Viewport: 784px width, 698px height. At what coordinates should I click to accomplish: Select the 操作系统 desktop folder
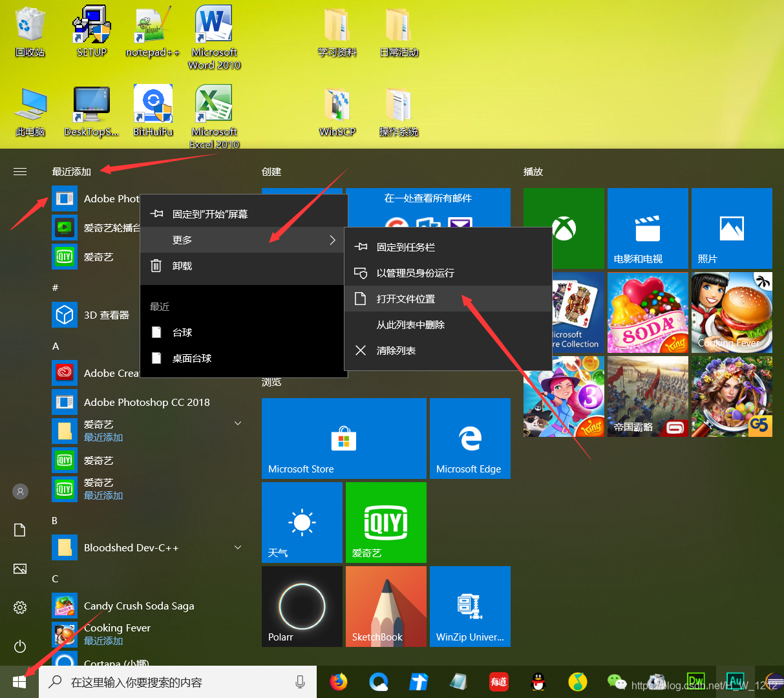(399, 111)
